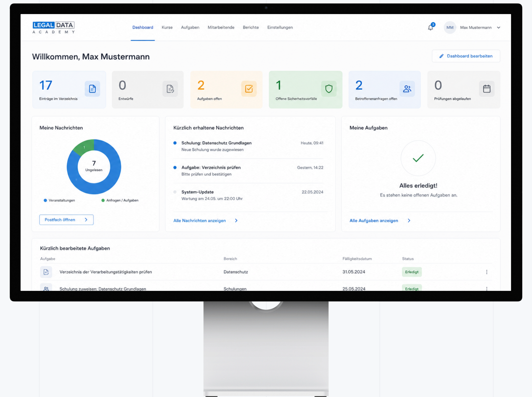Click the Datenschutz cell in Bereich column
The width and height of the screenshot is (532, 397).
coord(236,272)
